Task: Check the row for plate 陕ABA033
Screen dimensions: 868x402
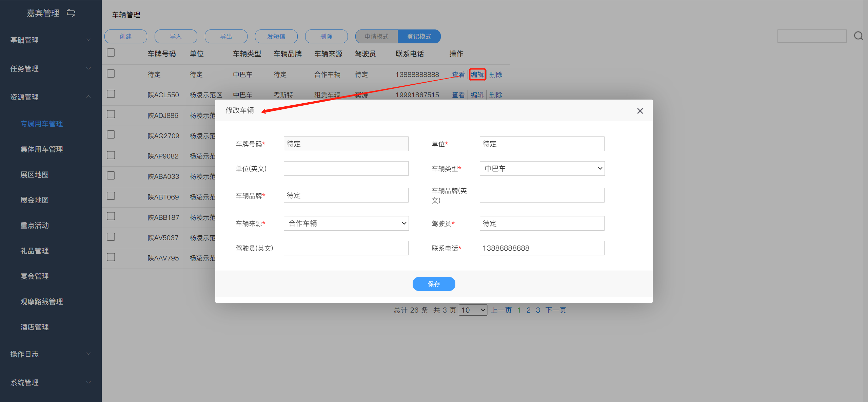Action: tap(111, 176)
